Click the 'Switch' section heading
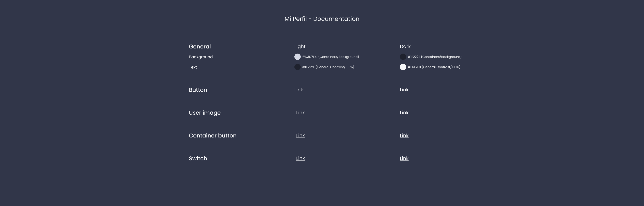The height and width of the screenshot is (206, 644). click(198, 159)
